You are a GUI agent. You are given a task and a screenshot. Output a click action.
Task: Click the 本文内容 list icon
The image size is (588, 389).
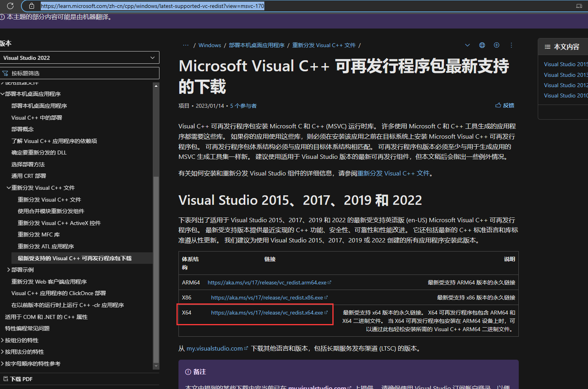pyautogui.click(x=548, y=46)
